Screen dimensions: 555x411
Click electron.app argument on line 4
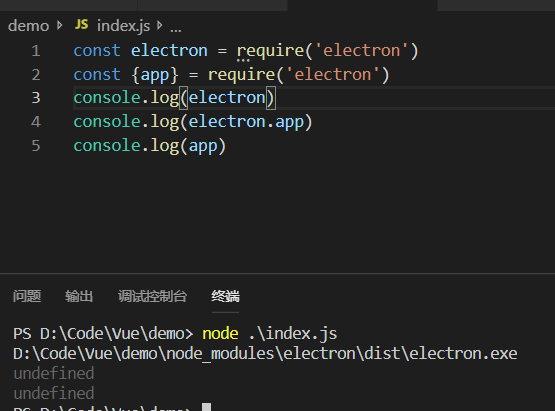tap(246, 122)
